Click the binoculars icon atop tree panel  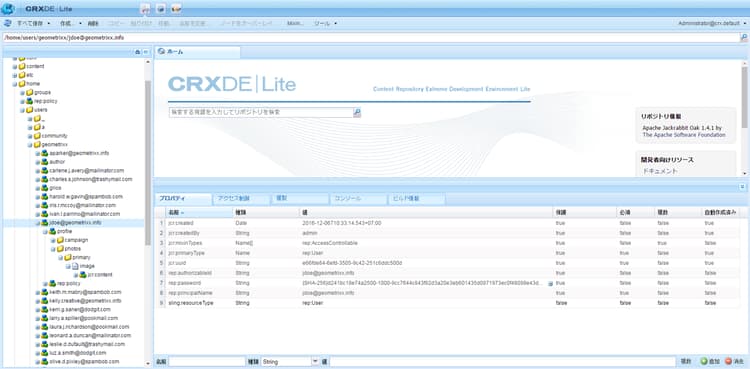tap(138, 52)
